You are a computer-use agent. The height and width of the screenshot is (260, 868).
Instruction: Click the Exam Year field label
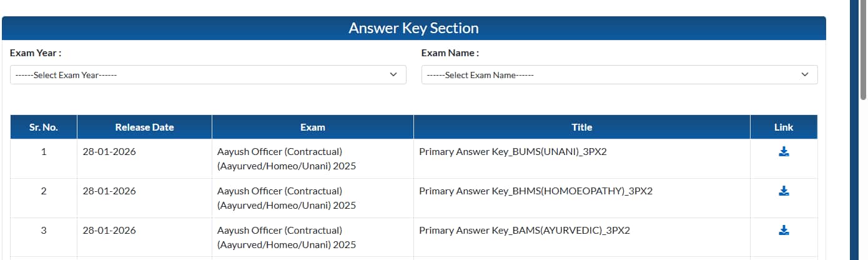[36, 53]
